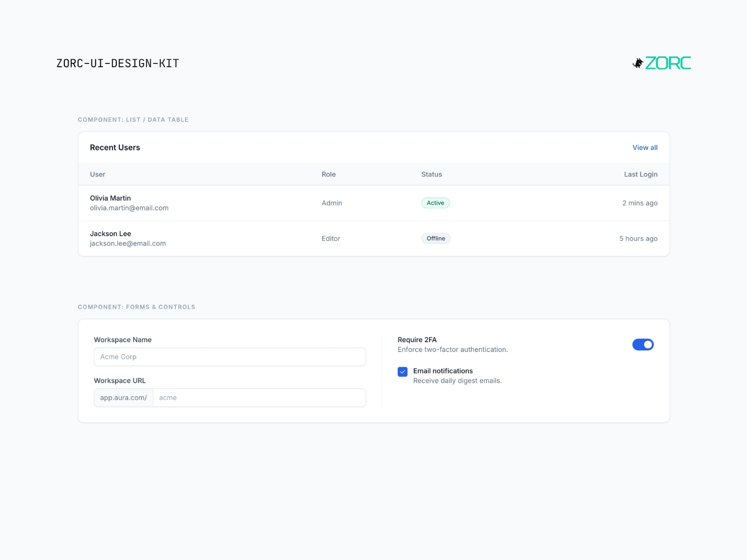
Task: Disable the Require 2FA toggle switch
Action: [x=643, y=344]
